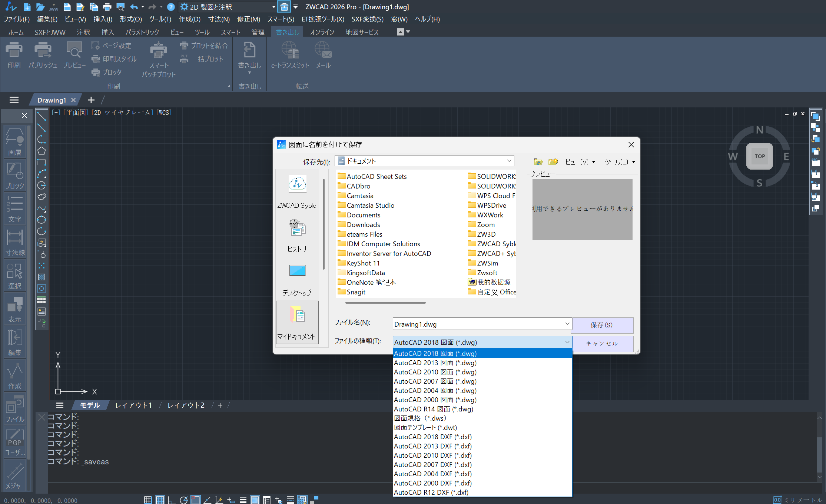Choose 図面テンプレート (*.dwt) file type
Viewport: 826px width, 504px height.
click(482, 427)
